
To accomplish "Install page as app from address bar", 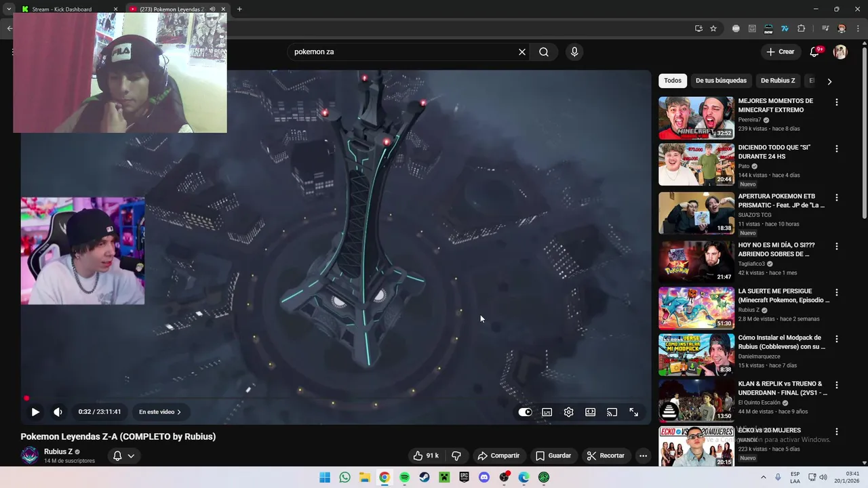I will [x=698, y=28].
